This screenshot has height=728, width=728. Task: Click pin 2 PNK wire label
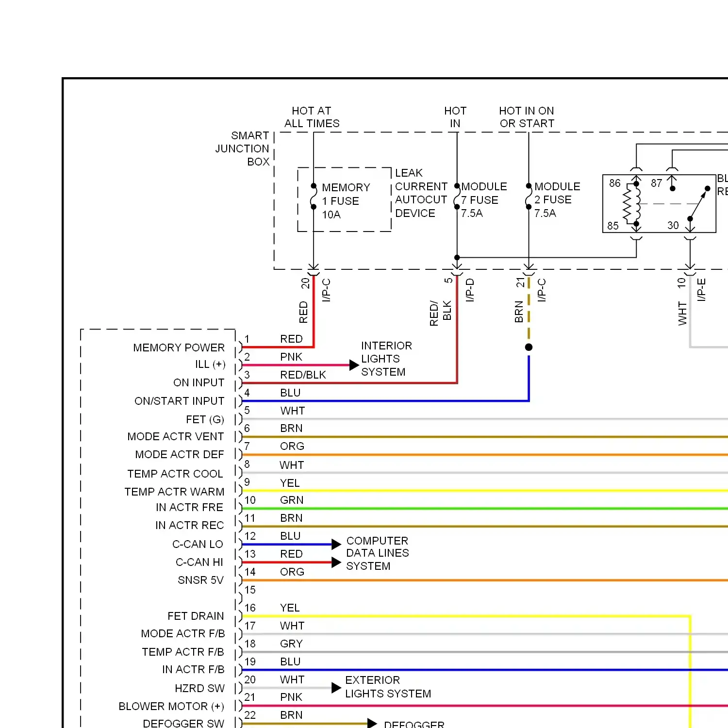click(x=291, y=357)
